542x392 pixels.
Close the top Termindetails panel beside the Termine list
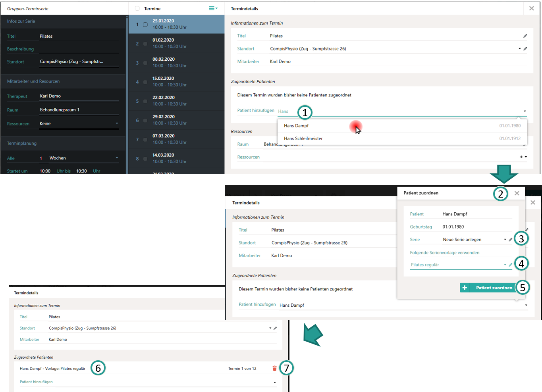[531, 8]
